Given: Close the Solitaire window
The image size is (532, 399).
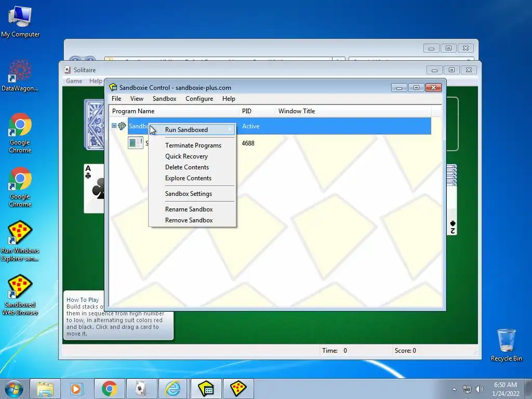Looking at the screenshot, I should pos(469,70).
